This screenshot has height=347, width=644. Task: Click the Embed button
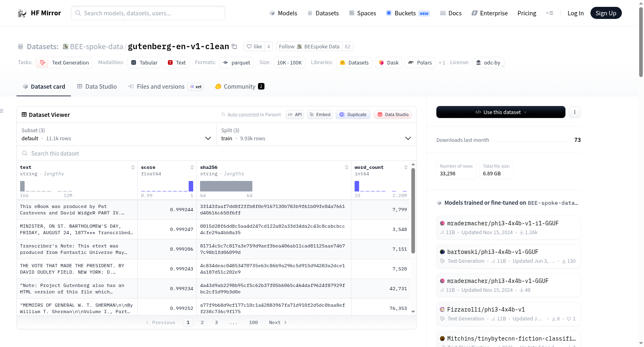[320, 114]
